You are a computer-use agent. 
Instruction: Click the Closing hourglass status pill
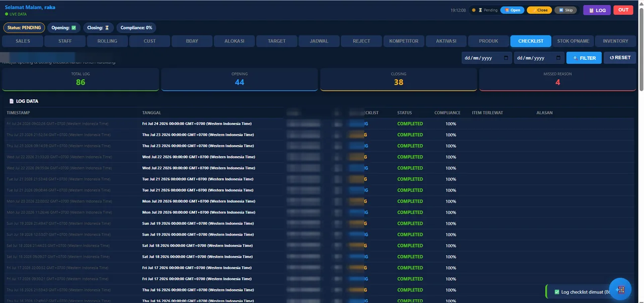pos(98,28)
